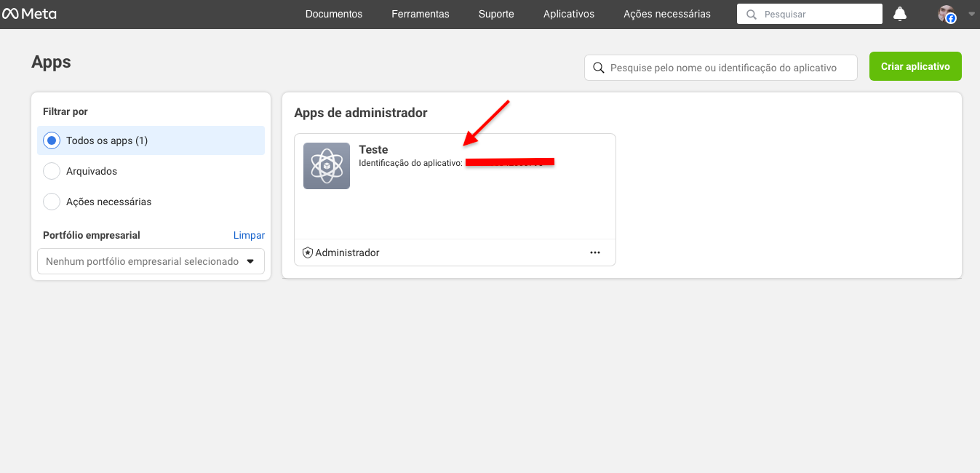Open the Documentos menu

click(334, 14)
